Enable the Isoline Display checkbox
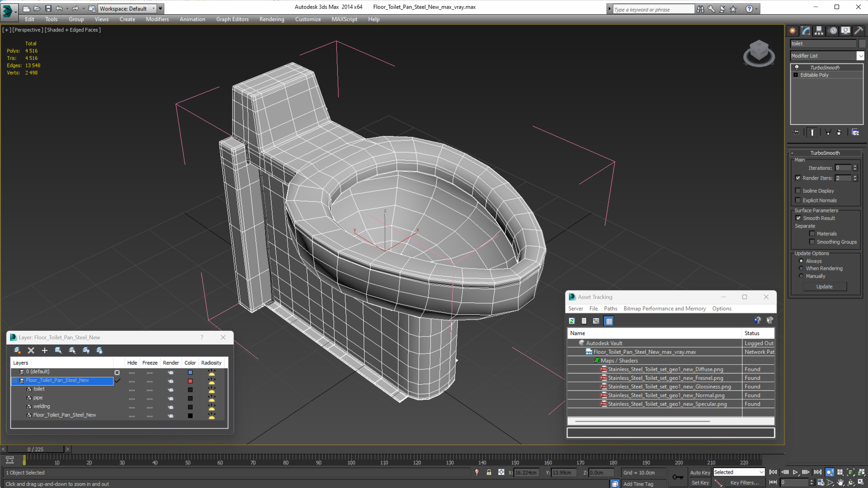This screenshot has width=868, height=488. tap(798, 191)
